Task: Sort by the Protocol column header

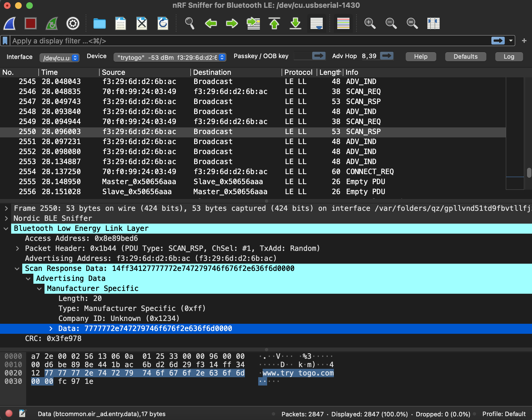Action: 299,72
